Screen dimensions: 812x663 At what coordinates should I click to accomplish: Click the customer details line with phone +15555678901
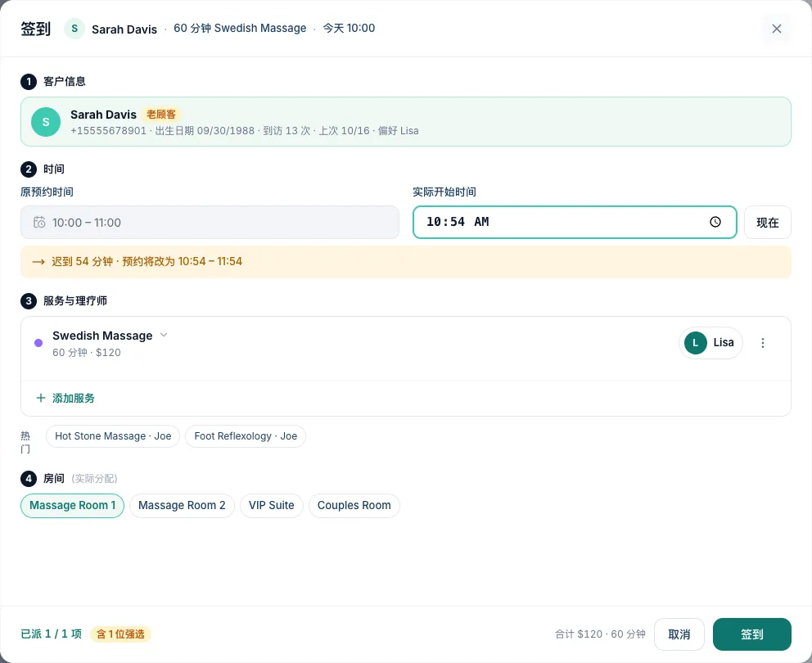point(245,130)
